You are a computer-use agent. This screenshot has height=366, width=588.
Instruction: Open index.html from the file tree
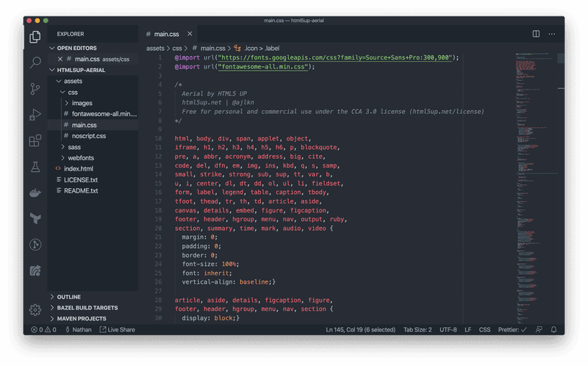coord(79,168)
